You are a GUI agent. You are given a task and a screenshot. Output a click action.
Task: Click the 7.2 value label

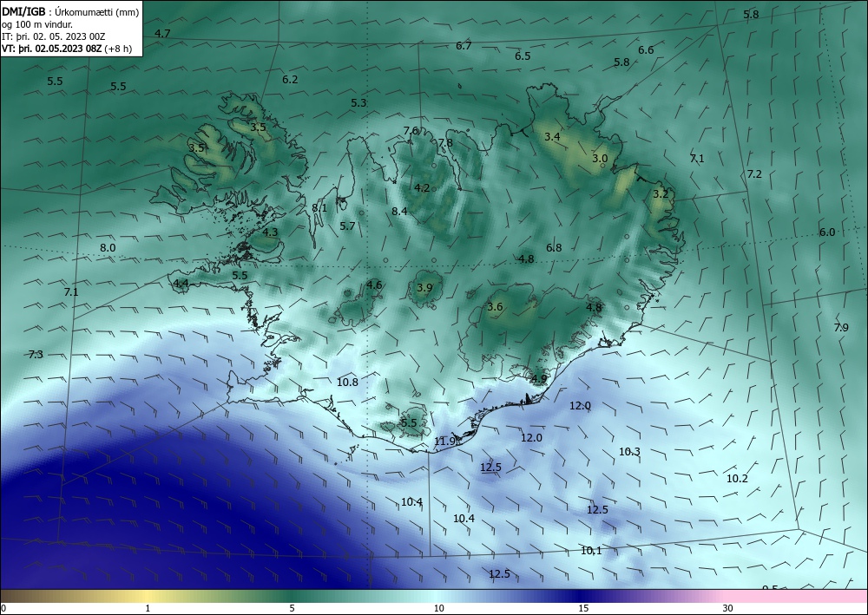[x=754, y=173]
